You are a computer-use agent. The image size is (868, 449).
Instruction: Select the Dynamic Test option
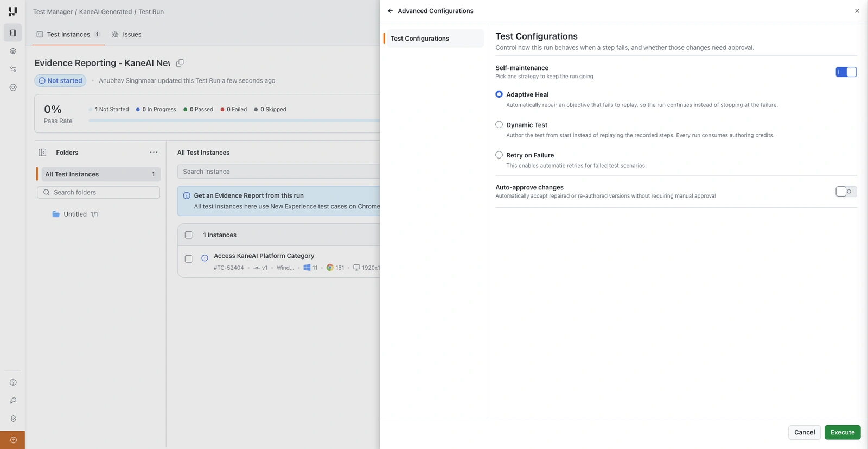click(x=499, y=125)
